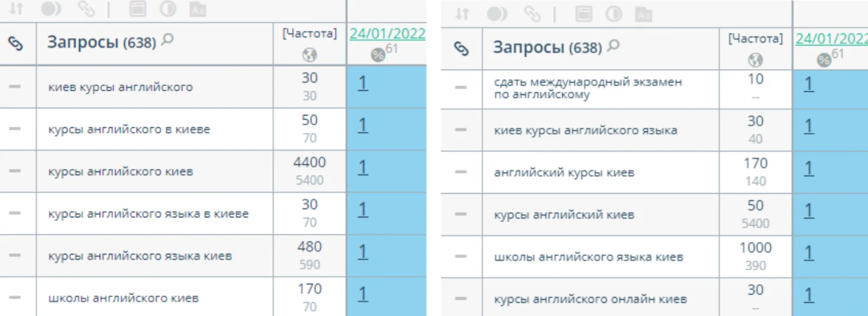Select query "сдать международный экзамен по английскому"
Image resolution: width=868 pixels, height=316 pixels.
pos(588,88)
